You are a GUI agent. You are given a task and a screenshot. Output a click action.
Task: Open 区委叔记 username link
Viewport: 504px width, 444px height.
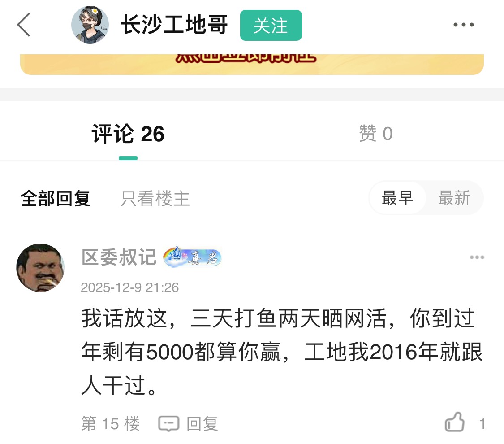[119, 257]
